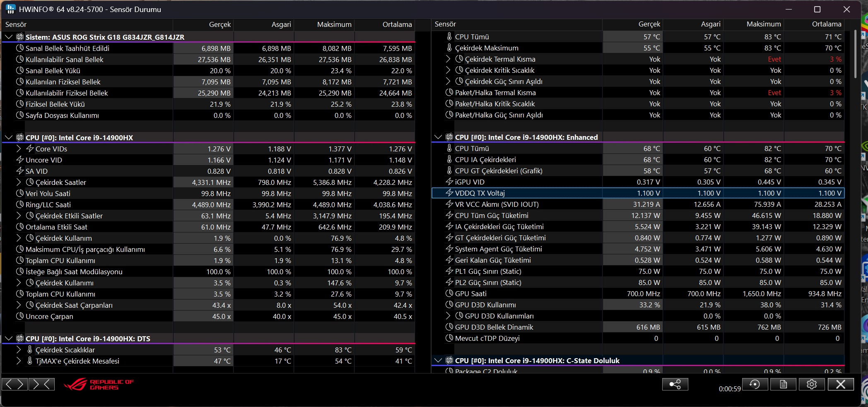Select the CPU Tüm Güç Tüketimi row

click(x=638, y=215)
